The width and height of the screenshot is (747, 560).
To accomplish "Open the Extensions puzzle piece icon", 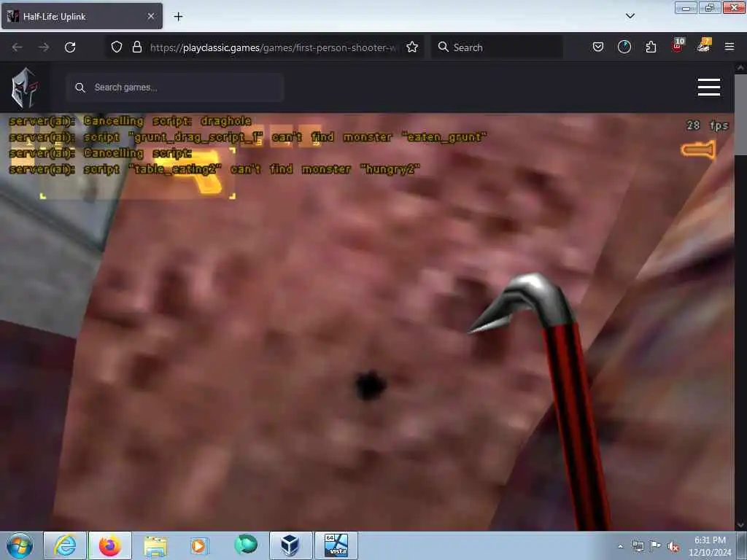I will click(x=651, y=47).
